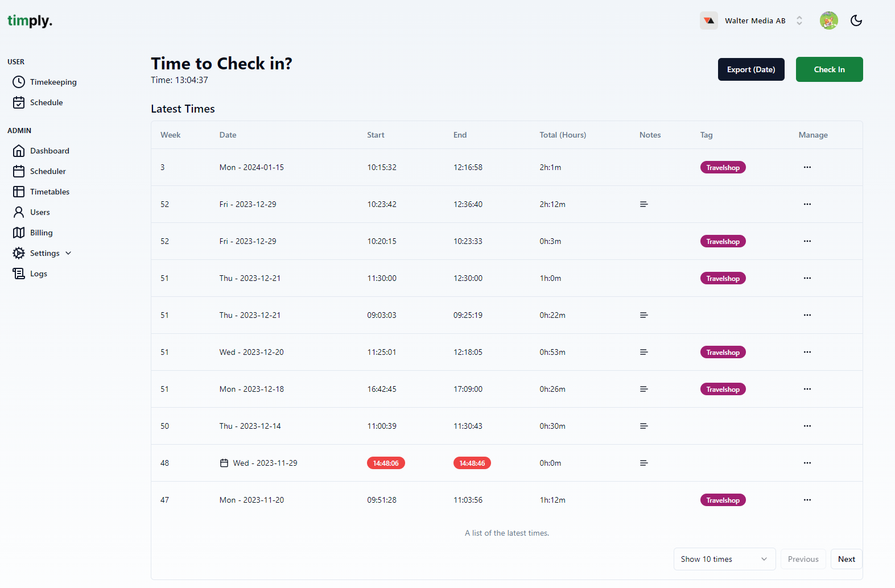Go to Next page of times
The width and height of the screenshot is (895, 588).
pyautogui.click(x=847, y=559)
